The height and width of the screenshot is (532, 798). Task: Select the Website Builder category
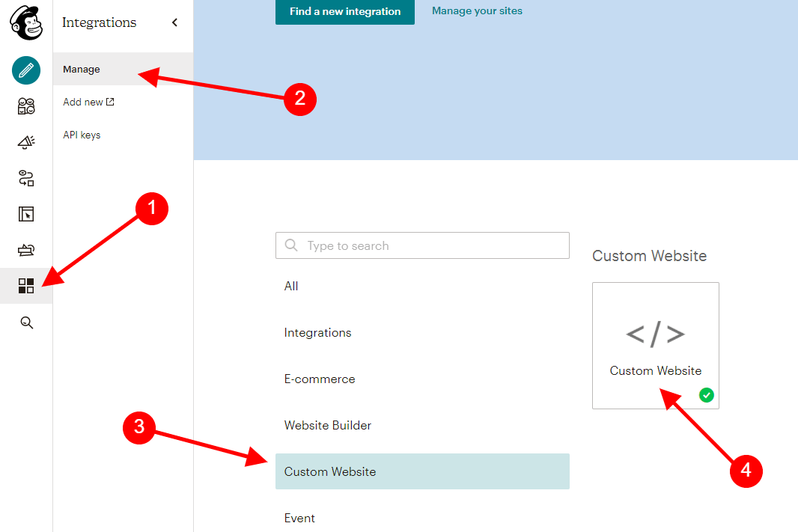pyautogui.click(x=422, y=425)
